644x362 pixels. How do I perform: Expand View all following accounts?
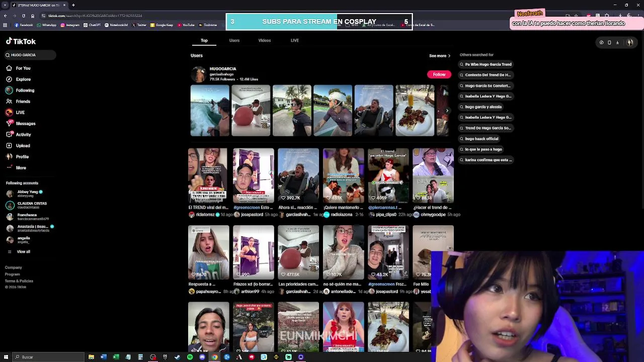pos(19,251)
